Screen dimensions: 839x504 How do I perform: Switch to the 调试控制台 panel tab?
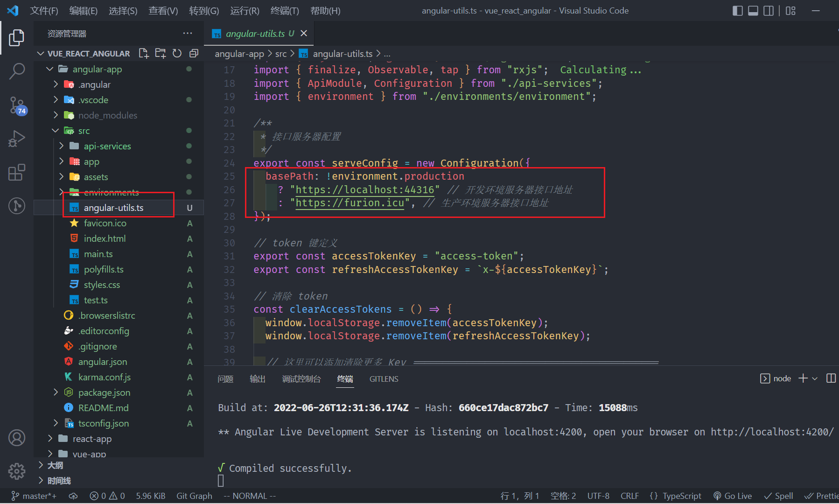[301, 379]
